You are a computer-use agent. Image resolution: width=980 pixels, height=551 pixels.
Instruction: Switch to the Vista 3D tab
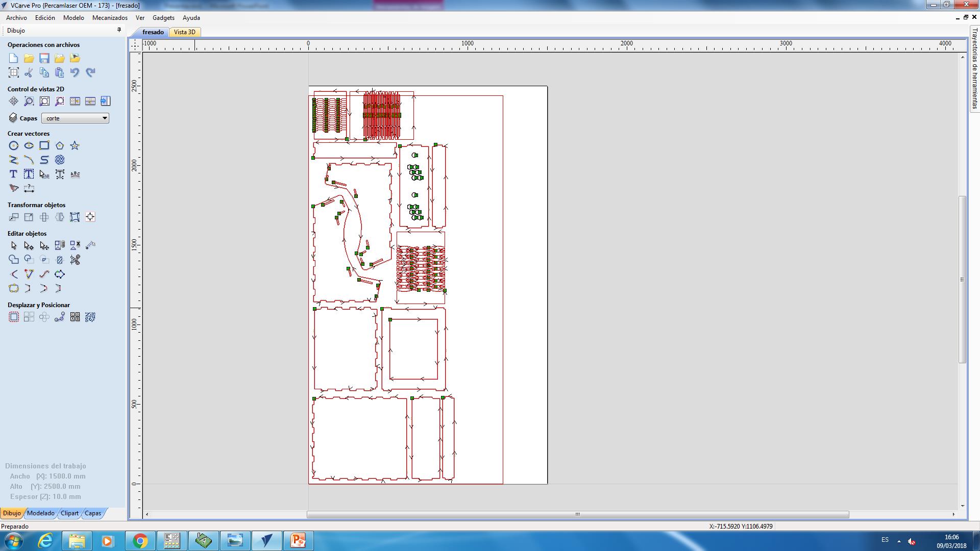tap(184, 32)
